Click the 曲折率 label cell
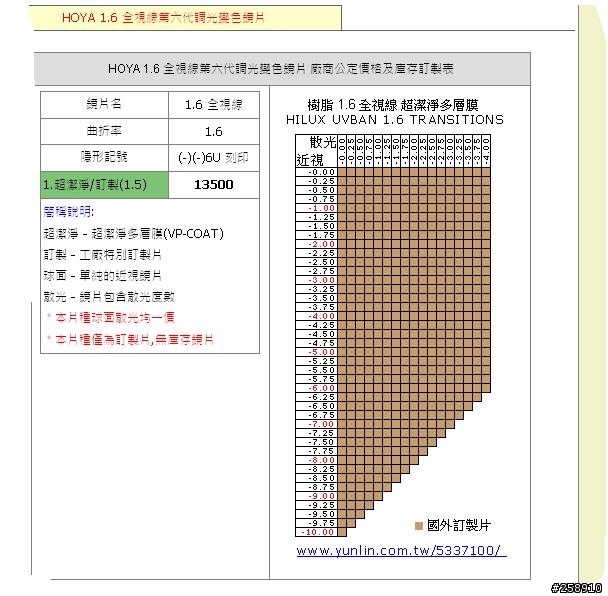Viewport: 608px width, 596px height. (105, 131)
